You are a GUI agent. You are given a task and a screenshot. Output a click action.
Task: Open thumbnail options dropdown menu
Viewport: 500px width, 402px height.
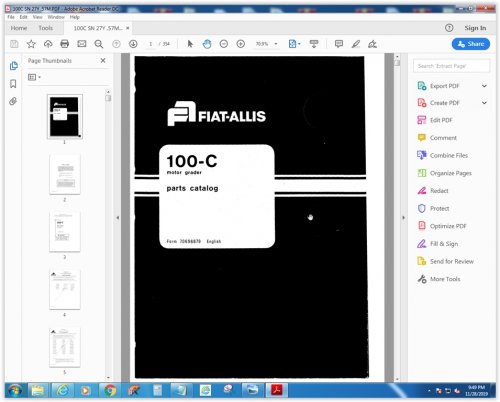pos(34,77)
